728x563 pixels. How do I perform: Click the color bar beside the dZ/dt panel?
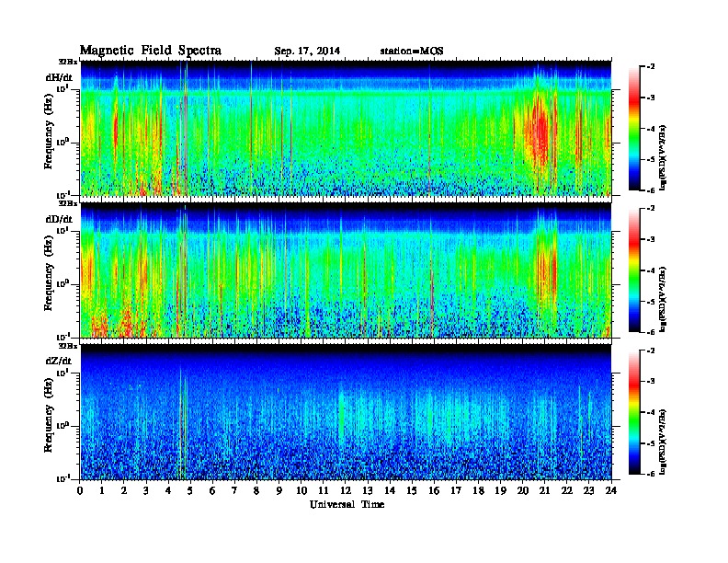click(x=634, y=412)
